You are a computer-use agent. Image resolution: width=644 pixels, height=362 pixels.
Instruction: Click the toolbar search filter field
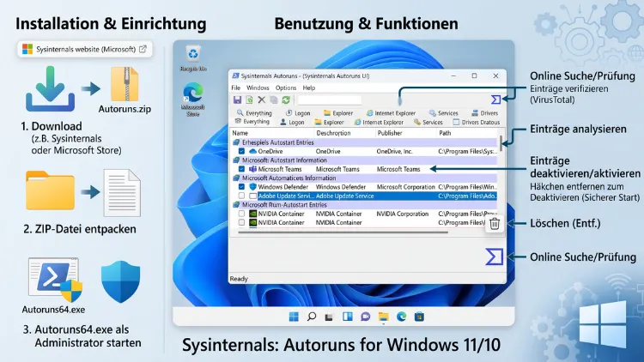coord(330,100)
